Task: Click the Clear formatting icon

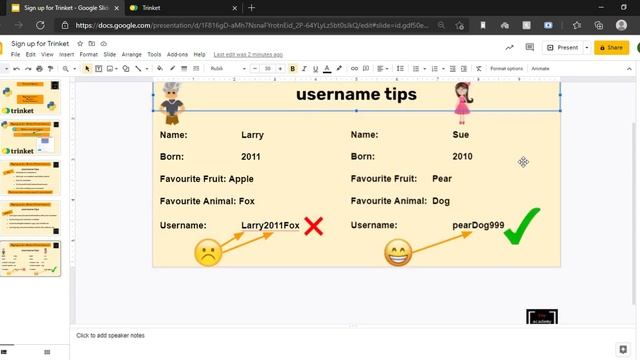Action: pyautogui.click(x=479, y=69)
